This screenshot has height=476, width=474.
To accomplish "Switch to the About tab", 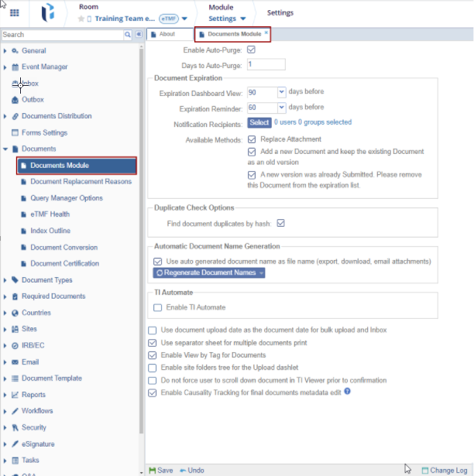I will (168, 34).
